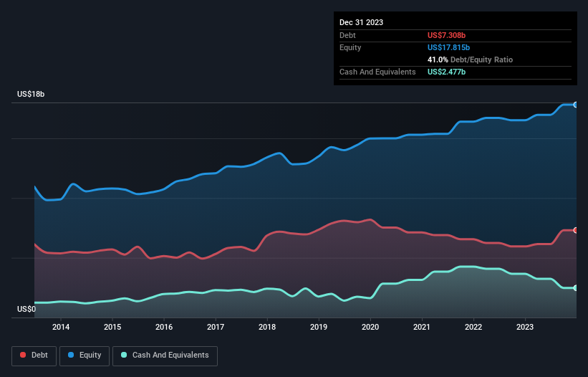
Task: Click the Equity label in tooltip
Action: [x=350, y=47]
